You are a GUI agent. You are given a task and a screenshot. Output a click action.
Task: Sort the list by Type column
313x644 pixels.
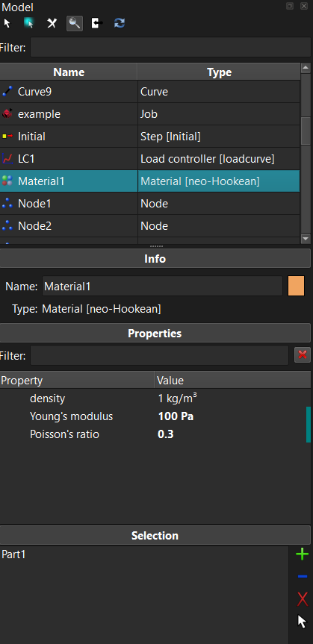coord(219,72)
